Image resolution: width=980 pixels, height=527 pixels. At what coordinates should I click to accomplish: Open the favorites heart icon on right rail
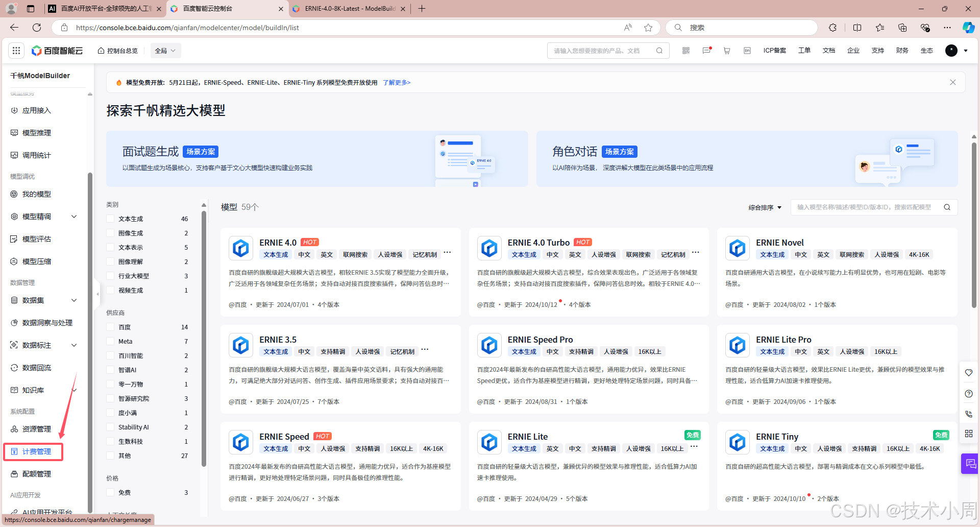pos(969,373)
